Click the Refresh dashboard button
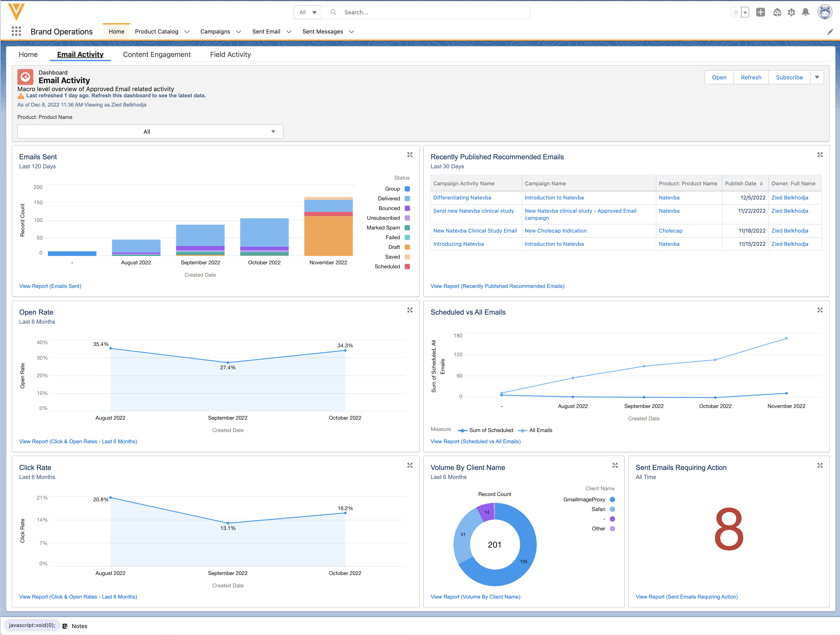 (751, 77)
